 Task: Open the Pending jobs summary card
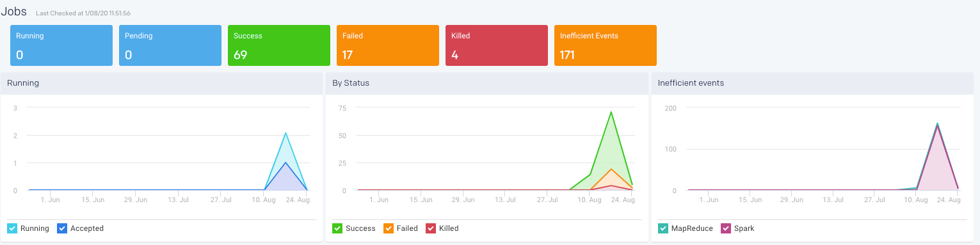[170, 45]
